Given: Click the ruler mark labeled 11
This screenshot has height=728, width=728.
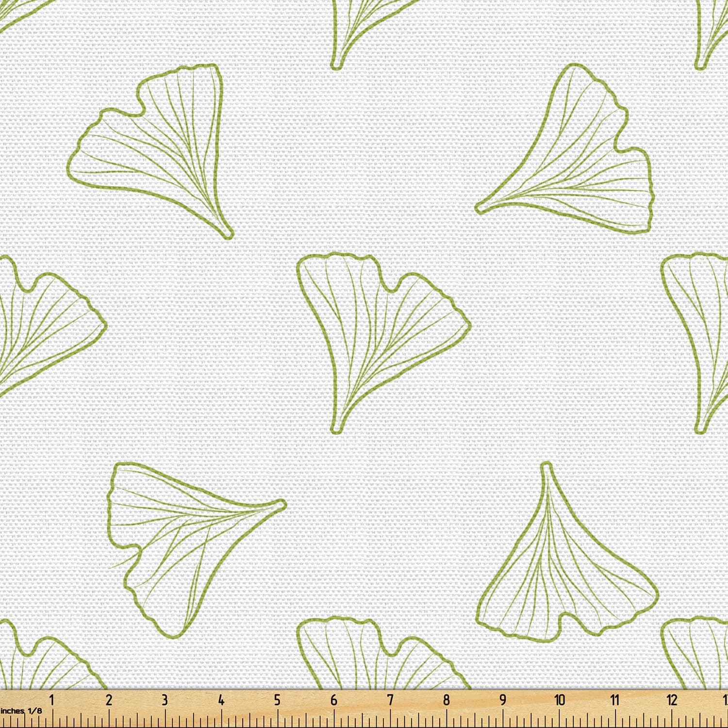Looking at the screenshot, I should 615,700.
